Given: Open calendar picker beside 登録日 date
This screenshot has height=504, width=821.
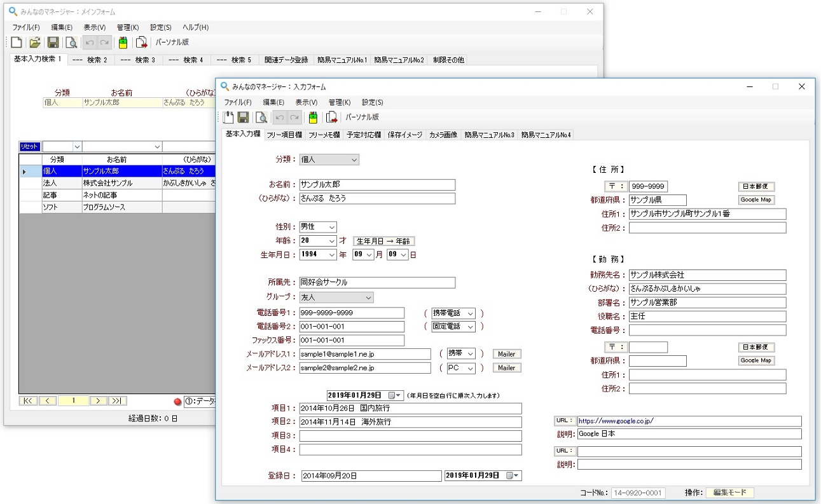Looking at the screenshot, I should point(512,475).
